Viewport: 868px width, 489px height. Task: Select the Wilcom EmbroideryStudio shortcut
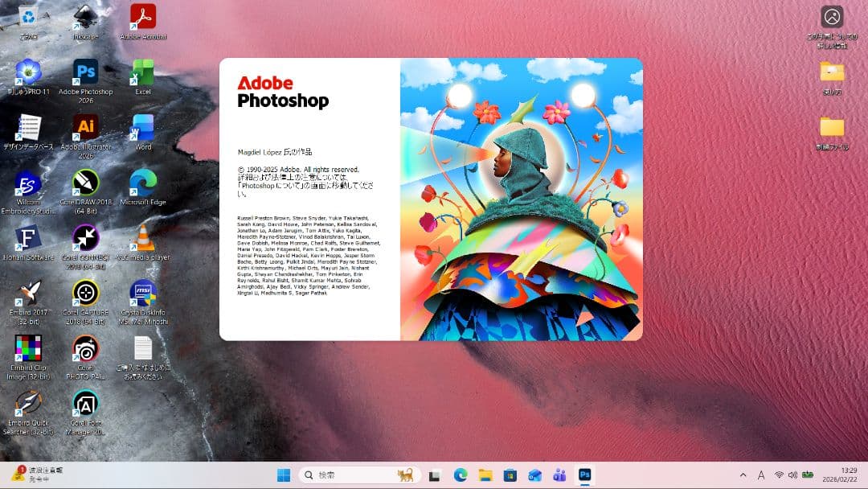point(28,184)
